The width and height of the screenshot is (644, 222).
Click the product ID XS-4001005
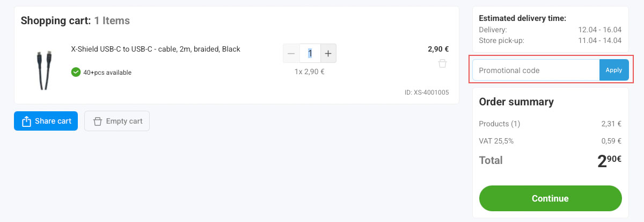[427, 92]
